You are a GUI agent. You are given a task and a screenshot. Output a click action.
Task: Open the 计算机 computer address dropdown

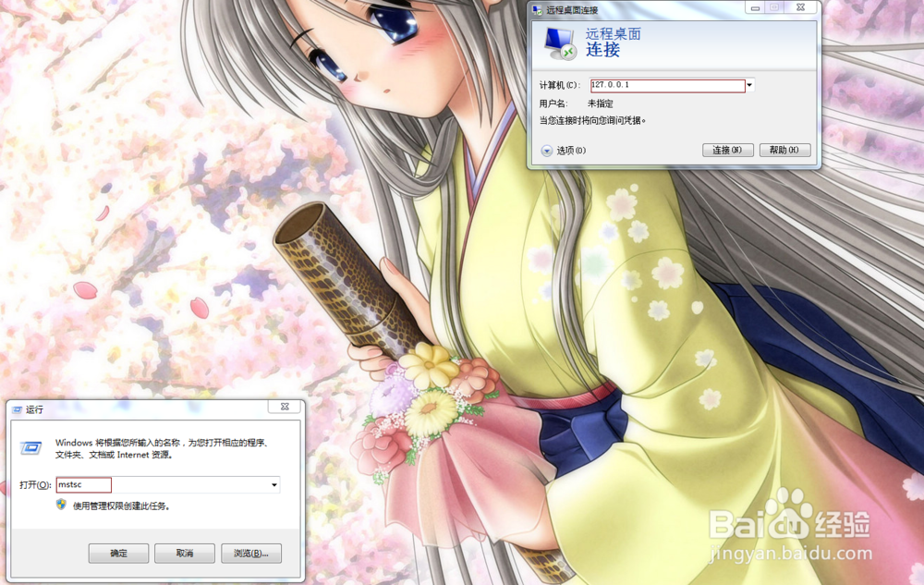pos(749,85)
